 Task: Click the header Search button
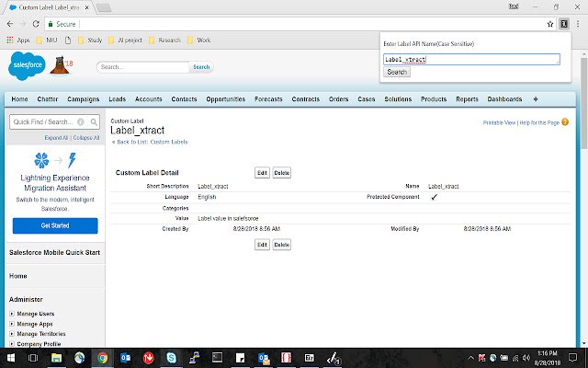[x=201, y=67]
